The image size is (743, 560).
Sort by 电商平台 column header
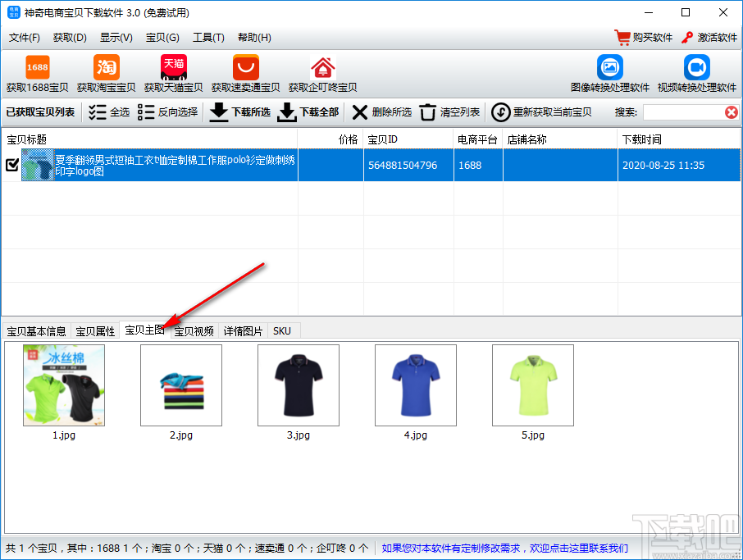(478, 139)
